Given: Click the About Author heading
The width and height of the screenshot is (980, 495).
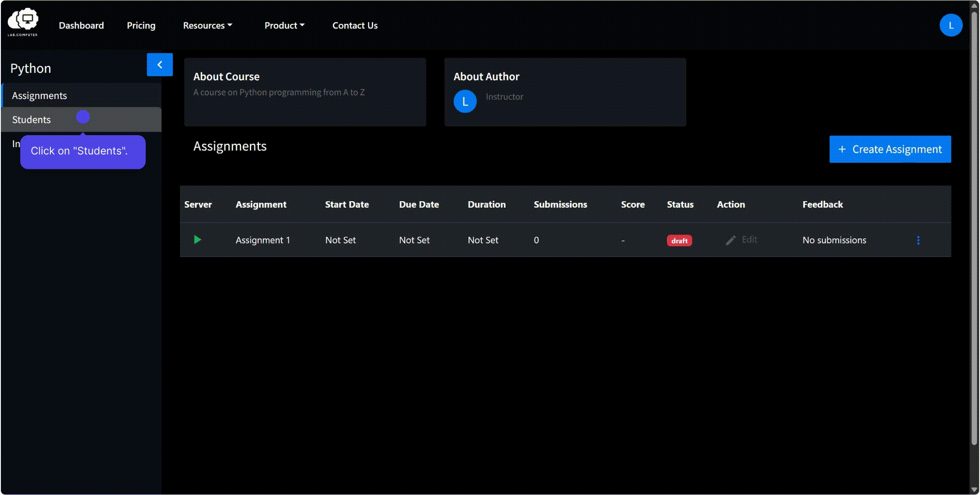Looking at the screenshot, I should coord(486,77).
